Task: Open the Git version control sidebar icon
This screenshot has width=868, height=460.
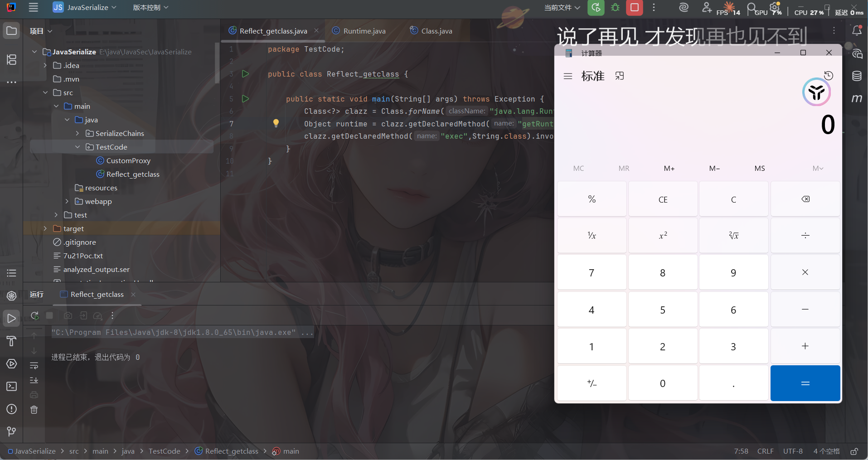Action: click(x=11, y=431)
